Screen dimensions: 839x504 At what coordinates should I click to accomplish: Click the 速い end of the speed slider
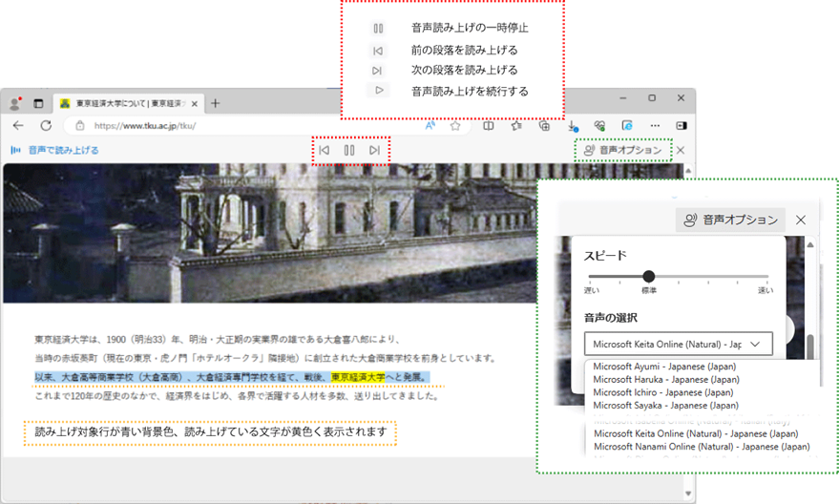click(x=766, y=290)
